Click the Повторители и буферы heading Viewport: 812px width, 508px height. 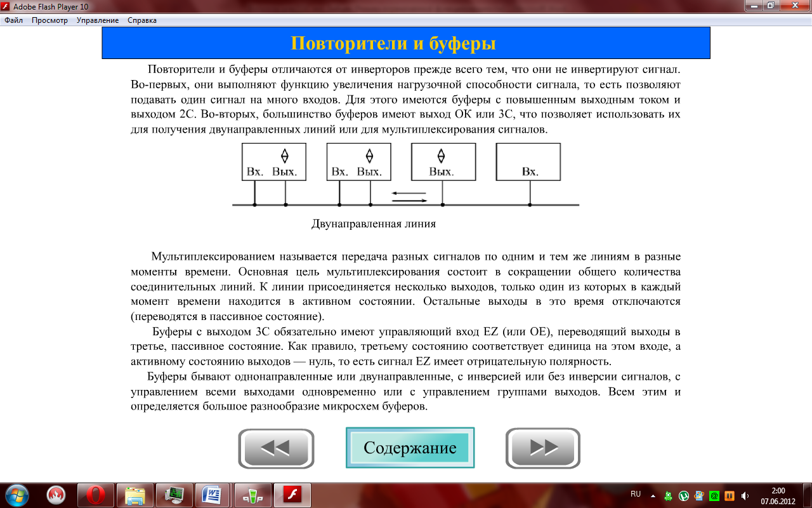(393, 43)
